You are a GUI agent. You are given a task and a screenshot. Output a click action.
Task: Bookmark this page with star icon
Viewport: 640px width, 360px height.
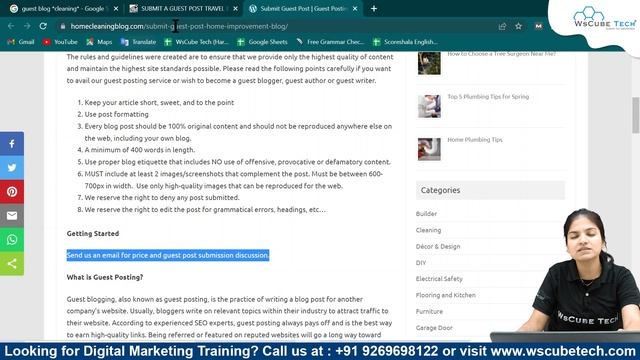click(x=518, y=26)
